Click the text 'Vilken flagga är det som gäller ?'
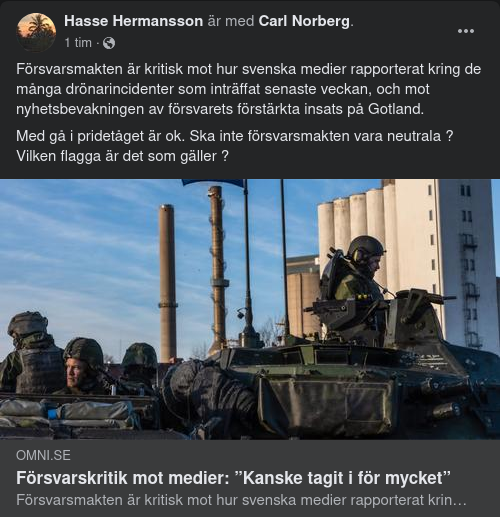 tap(122, 156)
